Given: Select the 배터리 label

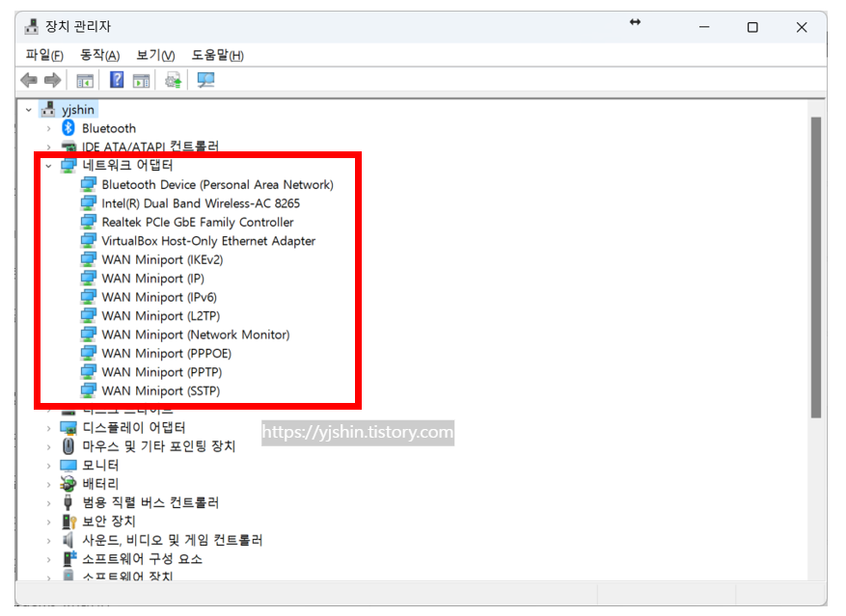Looking at the screenshot, I should tap(100, 484).
